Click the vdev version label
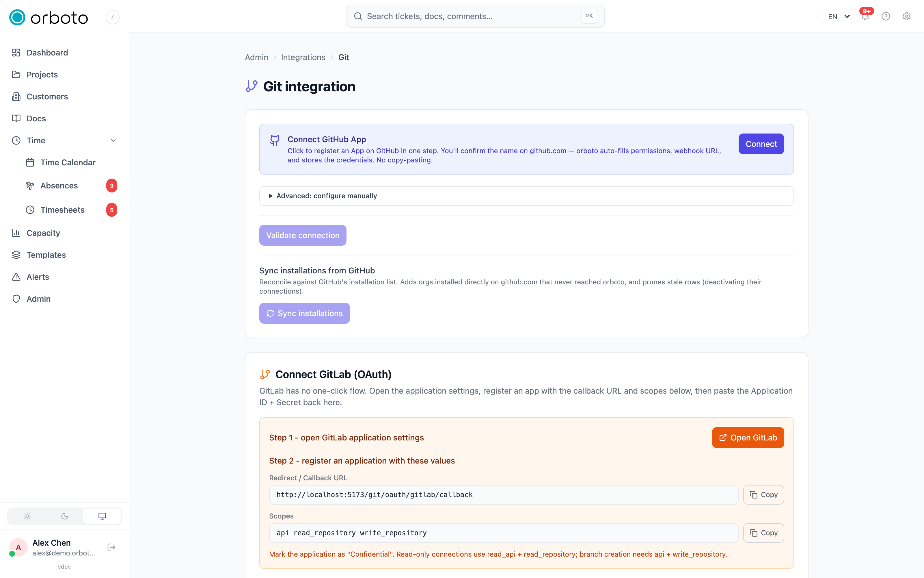This screenshot has width=924, height=578. click(64, 566)
